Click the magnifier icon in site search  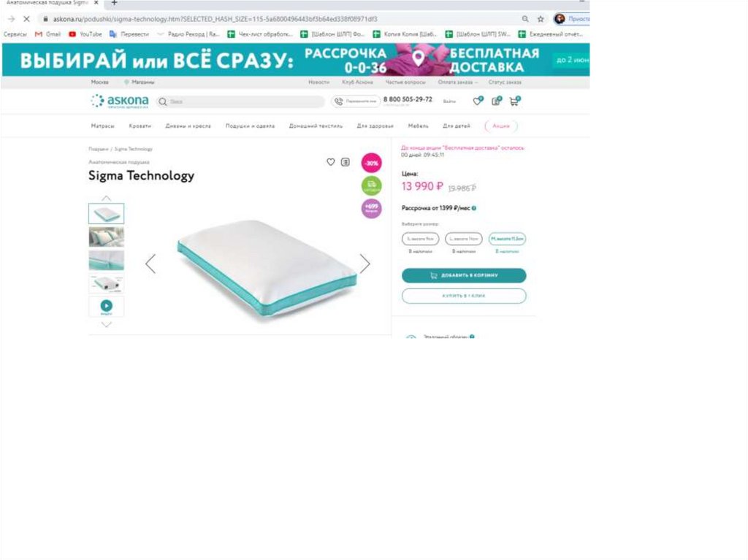tap(163, 101)
